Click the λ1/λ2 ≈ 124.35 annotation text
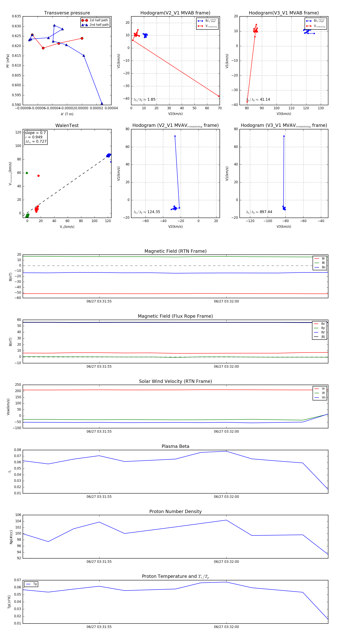 pos(147,212)
